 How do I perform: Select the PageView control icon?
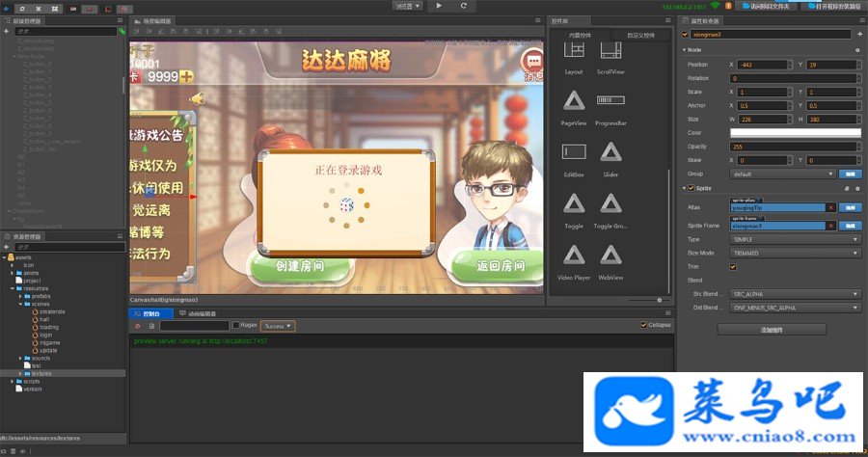(574, 100)
